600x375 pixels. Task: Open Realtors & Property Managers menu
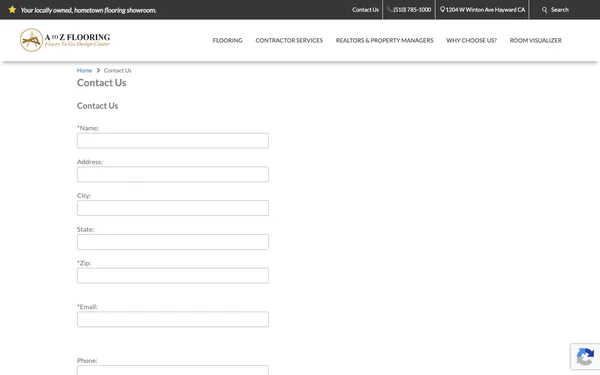(385, 40)
